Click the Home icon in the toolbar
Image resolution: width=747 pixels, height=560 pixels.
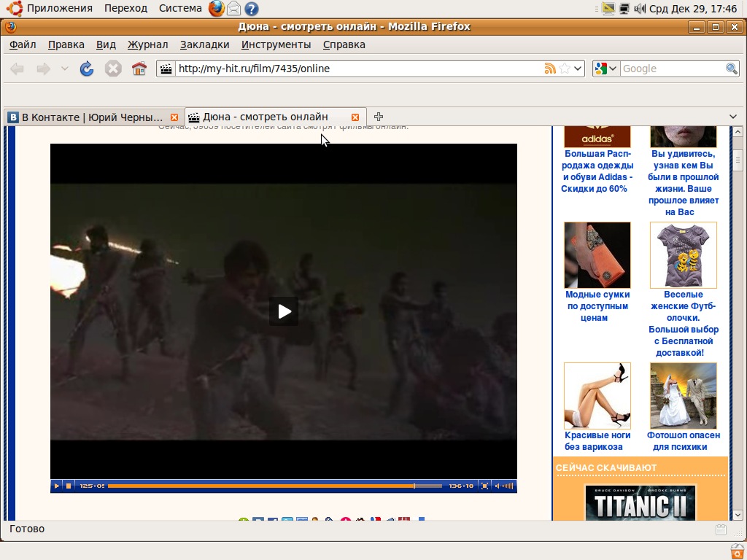(139, 69)
